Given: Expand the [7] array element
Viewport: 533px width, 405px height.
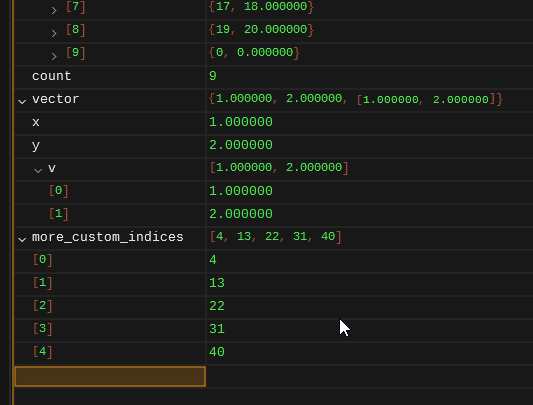Looking at the screenshot, I should pyautogui.click(x=54, y=11).
